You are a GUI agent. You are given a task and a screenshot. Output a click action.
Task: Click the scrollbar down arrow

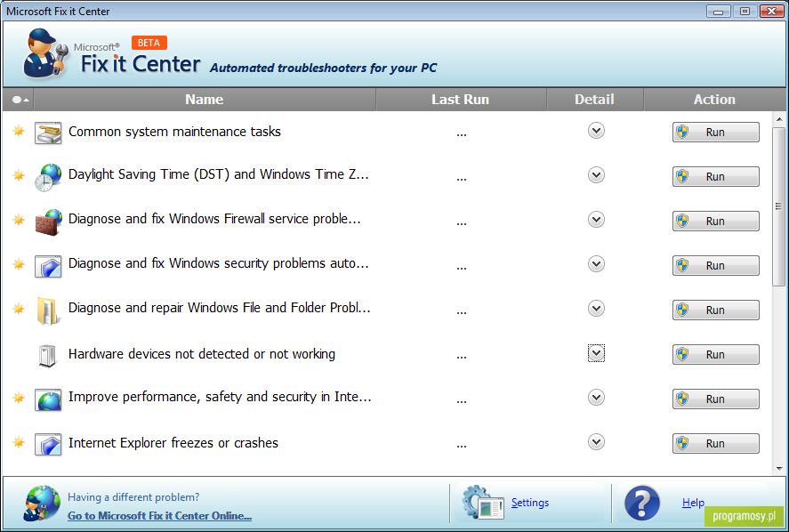tap(779, 469)
